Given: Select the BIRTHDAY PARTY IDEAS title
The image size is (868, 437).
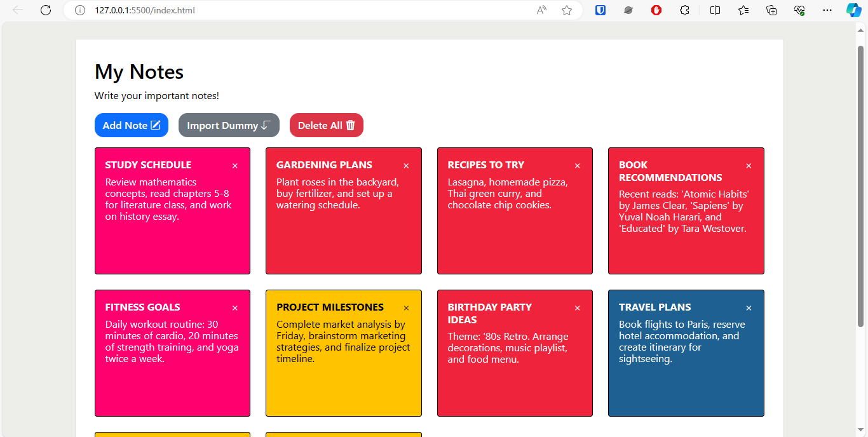Looking at the screenshot, I should 490,313.
